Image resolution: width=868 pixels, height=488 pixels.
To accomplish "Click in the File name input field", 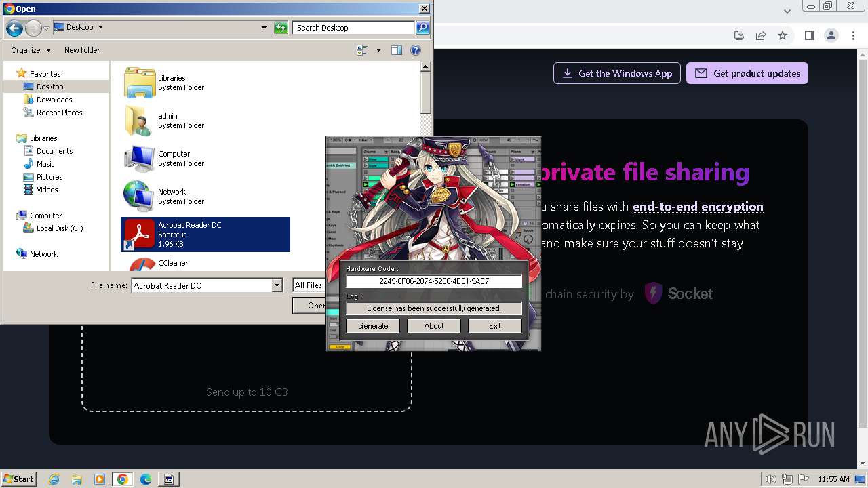I will pos(201,285).
